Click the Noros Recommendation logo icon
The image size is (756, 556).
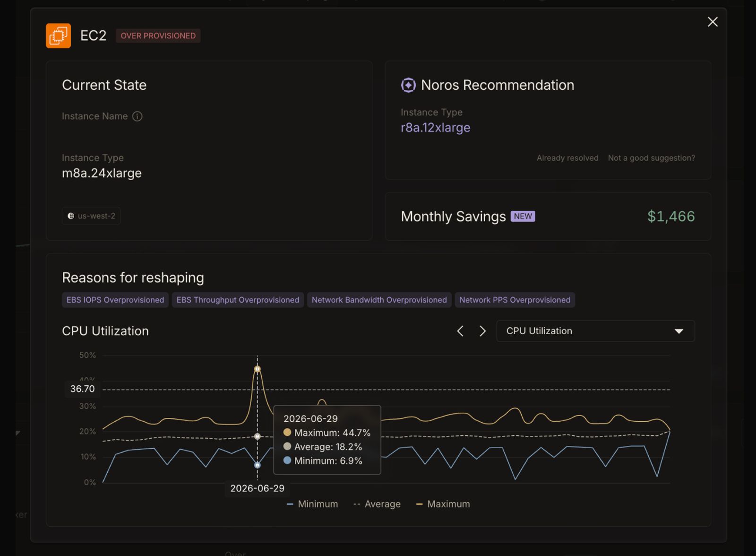408,85
